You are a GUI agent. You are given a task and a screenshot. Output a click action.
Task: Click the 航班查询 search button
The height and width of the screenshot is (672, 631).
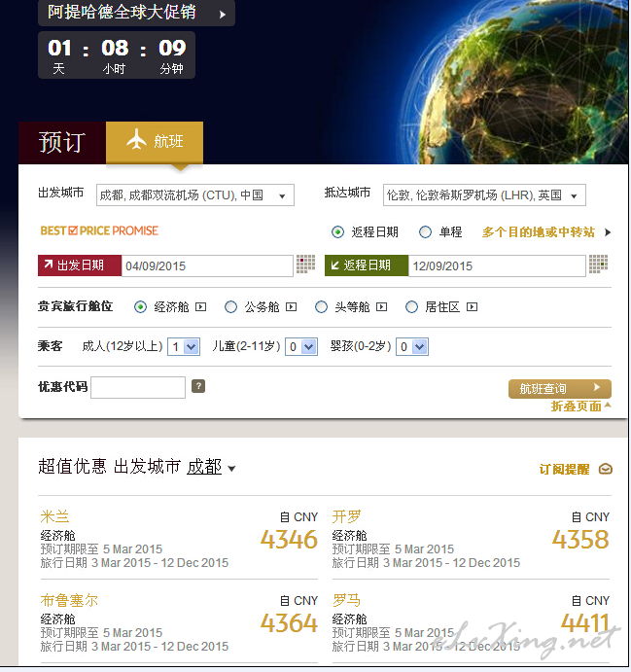click(559, 389)
